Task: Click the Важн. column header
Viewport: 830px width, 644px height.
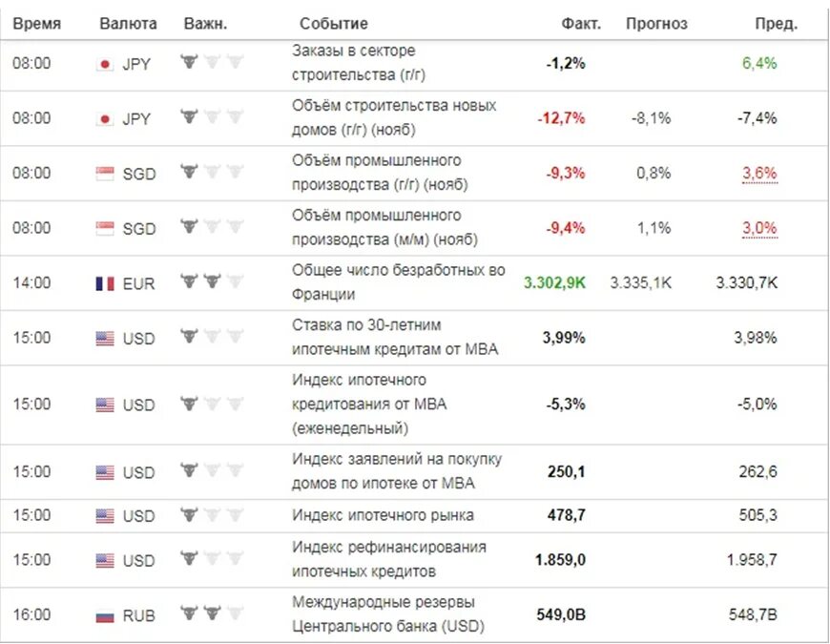Action: 205,24
